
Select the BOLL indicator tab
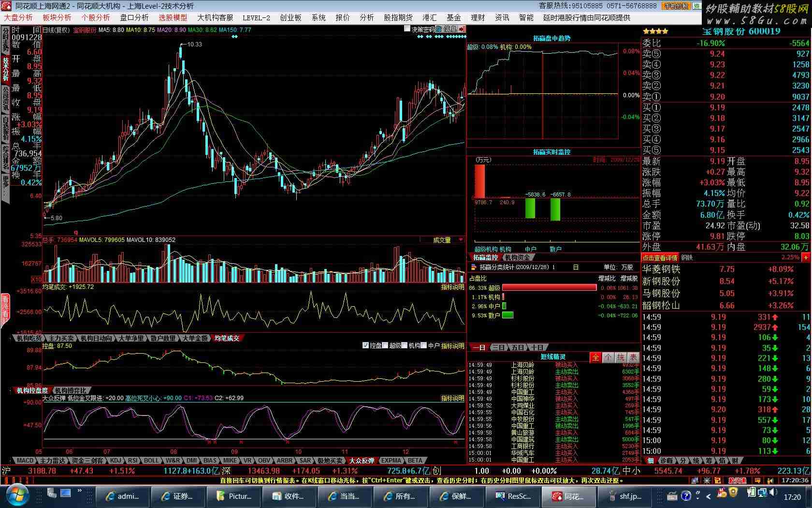151,461
